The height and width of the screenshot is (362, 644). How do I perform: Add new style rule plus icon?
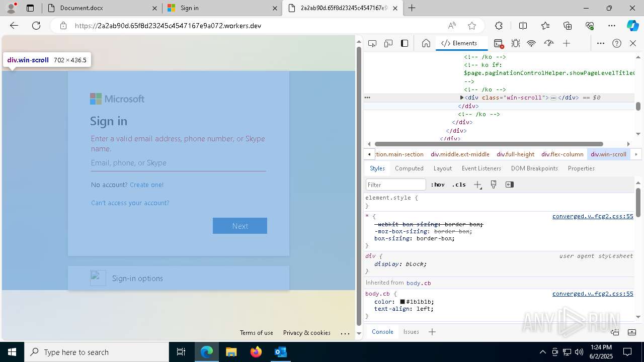477,185
